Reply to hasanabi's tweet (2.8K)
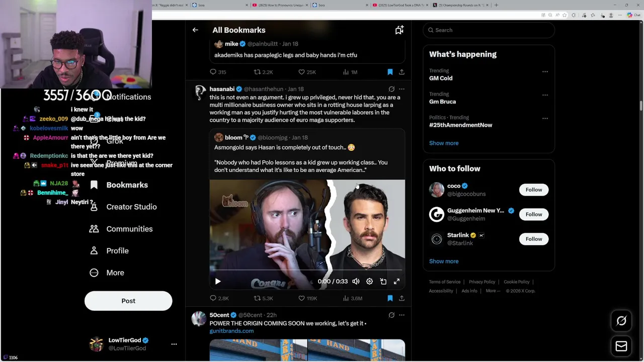The height and width of the screenshot is (362, 644). [x=219, y=298]
